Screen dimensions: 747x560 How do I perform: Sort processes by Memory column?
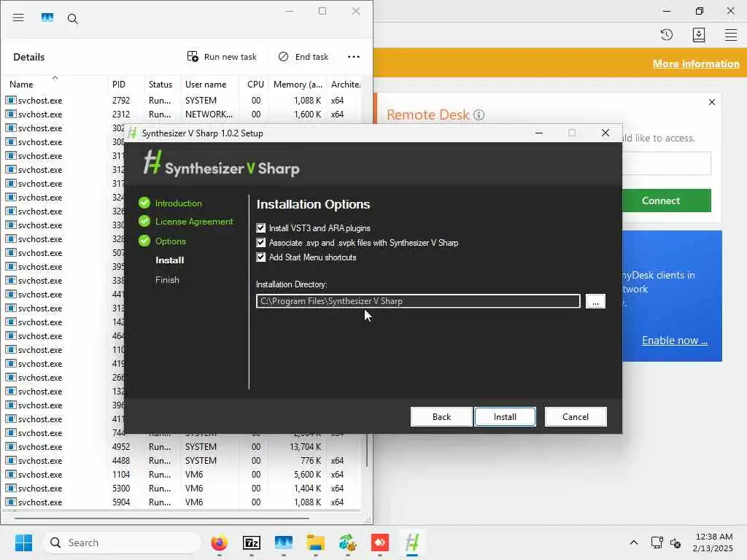point(298,85)
